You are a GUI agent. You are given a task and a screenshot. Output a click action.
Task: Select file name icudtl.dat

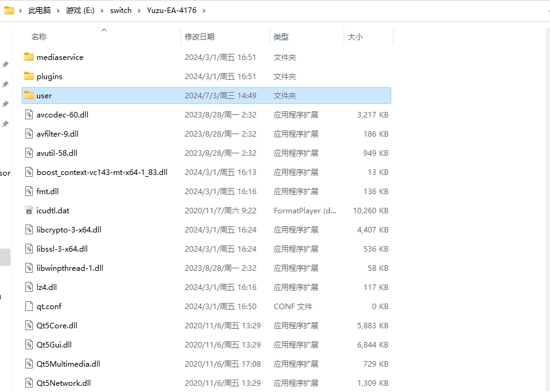(x=53, y=211)
